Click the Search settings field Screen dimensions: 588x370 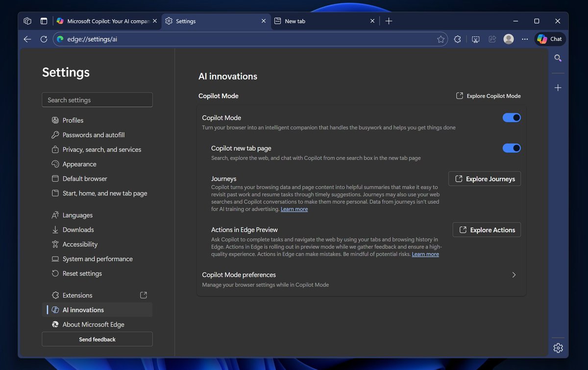click(97, 100)
